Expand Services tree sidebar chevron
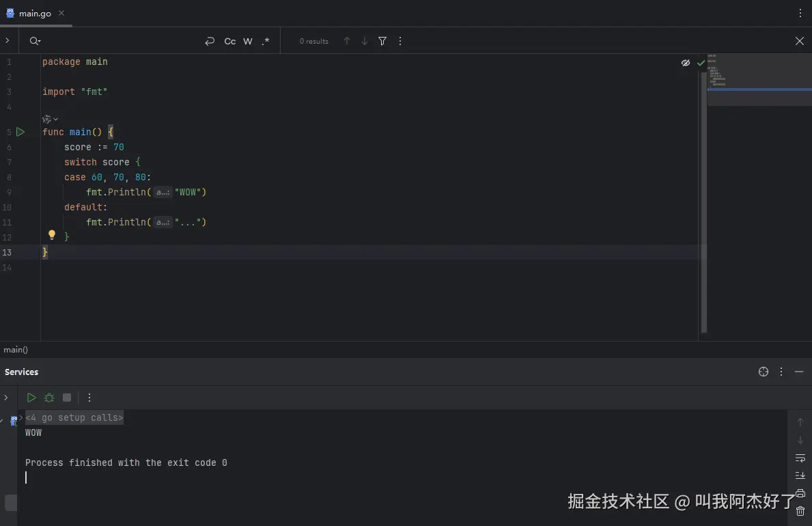This screenshot has height=526, width=812. tap(6, 398)
